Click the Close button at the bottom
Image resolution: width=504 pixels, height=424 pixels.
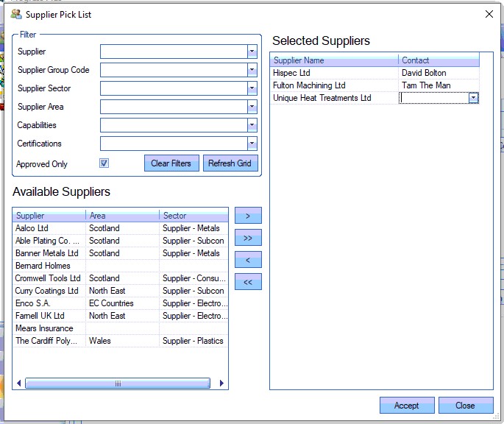click(466, 406)
